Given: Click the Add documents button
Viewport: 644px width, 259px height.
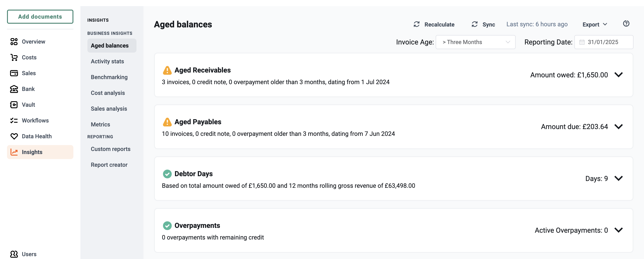Looking at the screenshot, I should point(40,16).
